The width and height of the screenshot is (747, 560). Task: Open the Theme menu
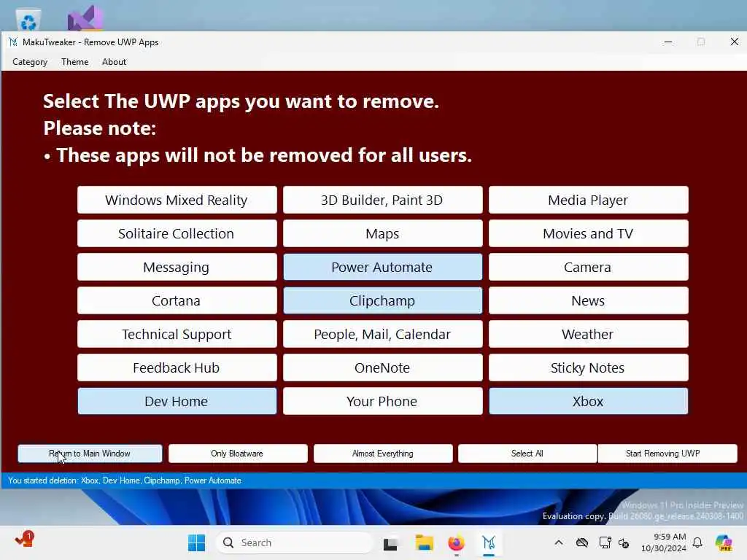(75, 62)
